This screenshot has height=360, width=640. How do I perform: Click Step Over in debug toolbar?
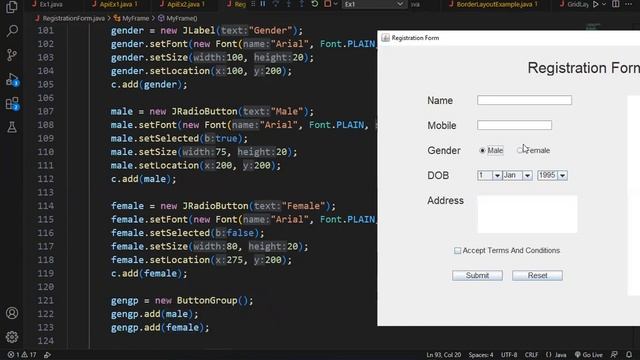coord(276,4)
